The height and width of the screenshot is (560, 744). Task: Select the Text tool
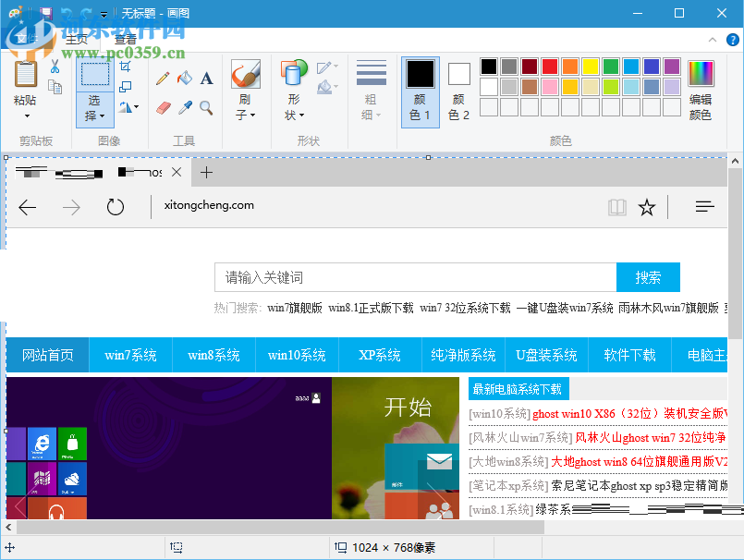click(x=205, y=78)
